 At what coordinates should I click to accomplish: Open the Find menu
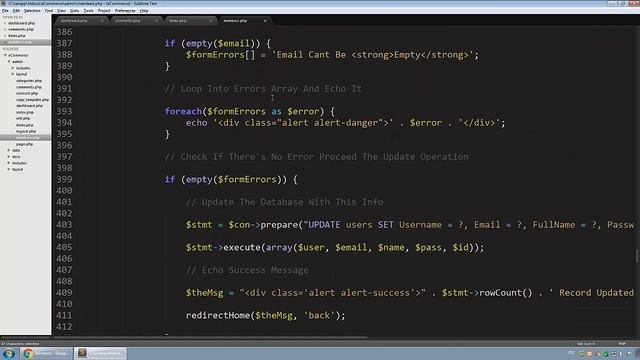point(49,11)
